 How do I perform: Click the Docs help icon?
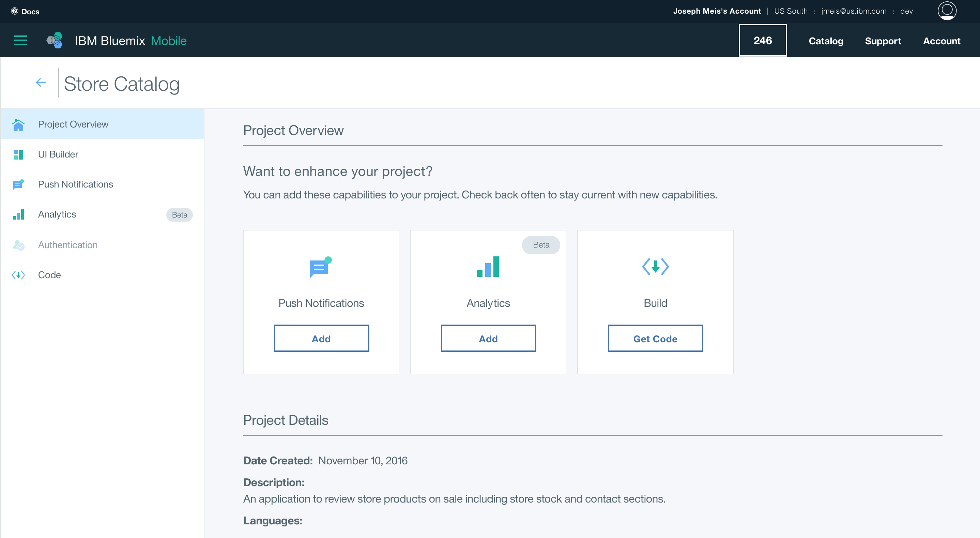(x=15, y=11)
